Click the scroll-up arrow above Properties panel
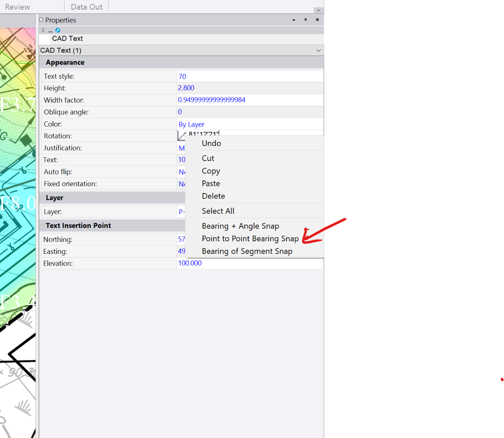 pos(318,10)
